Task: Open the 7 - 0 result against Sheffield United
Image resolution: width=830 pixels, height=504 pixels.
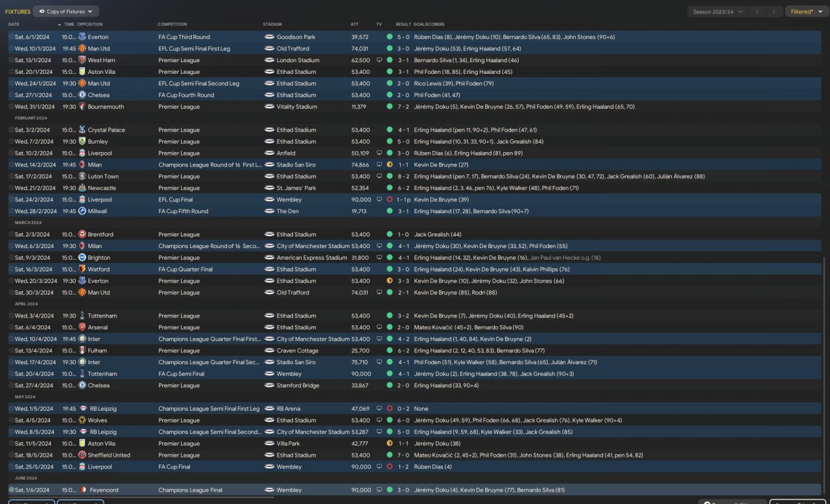Action: pos(403,455)
